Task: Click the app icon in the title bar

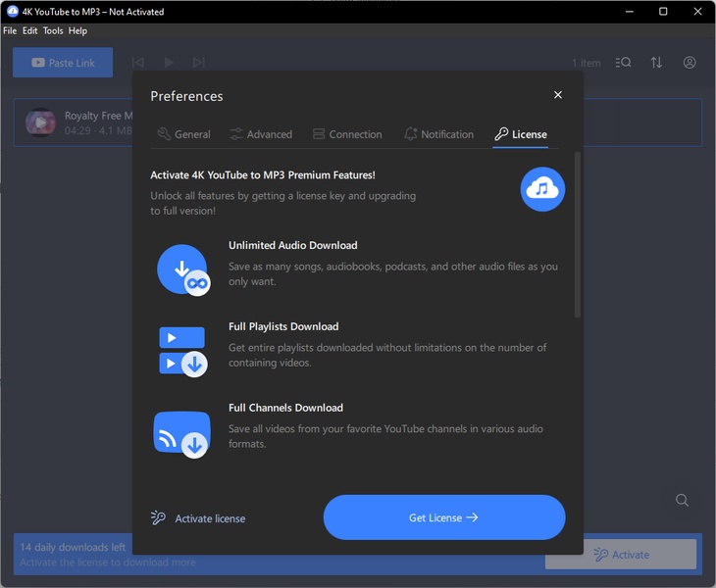Action: coord(13,12)
